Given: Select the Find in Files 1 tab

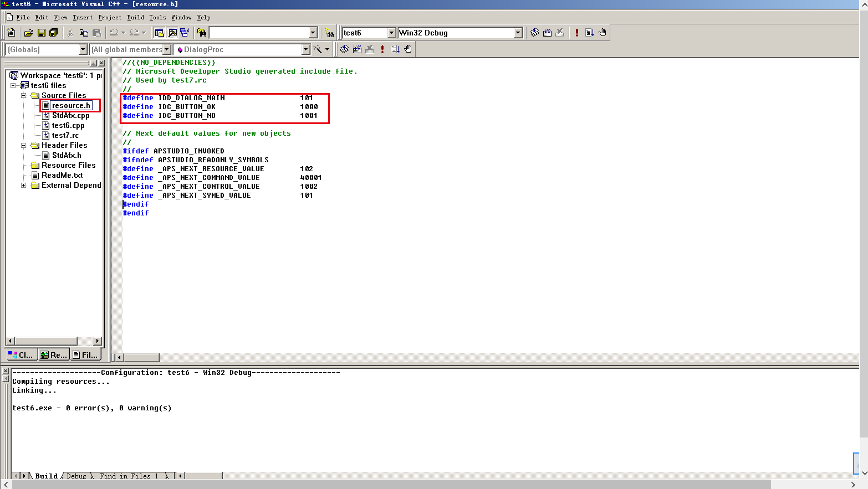Looking at the screenshot, I should (x=129, y=476).
